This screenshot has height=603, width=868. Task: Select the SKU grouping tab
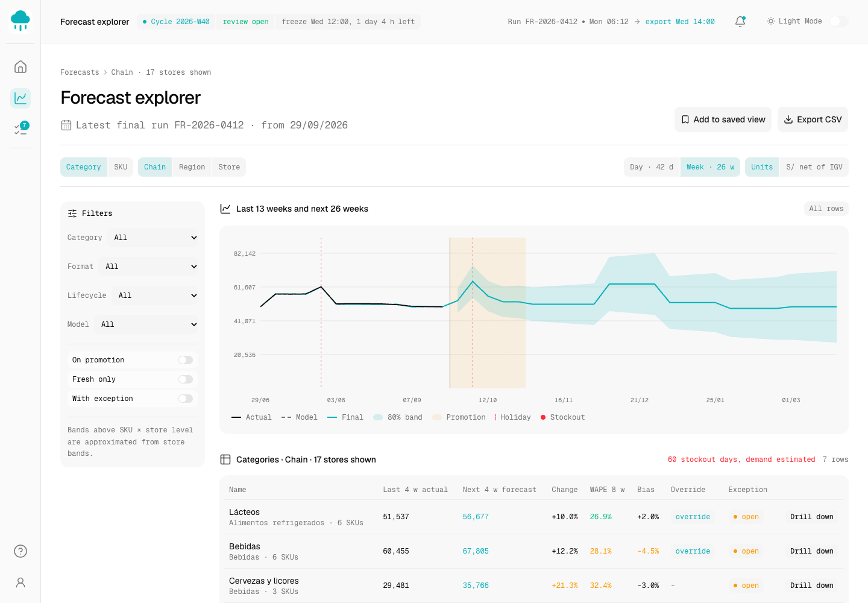(121, 167)
